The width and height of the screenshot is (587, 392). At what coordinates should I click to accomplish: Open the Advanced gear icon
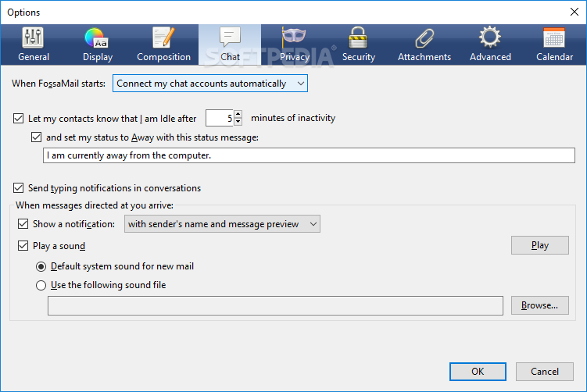[x=489, y=37]
